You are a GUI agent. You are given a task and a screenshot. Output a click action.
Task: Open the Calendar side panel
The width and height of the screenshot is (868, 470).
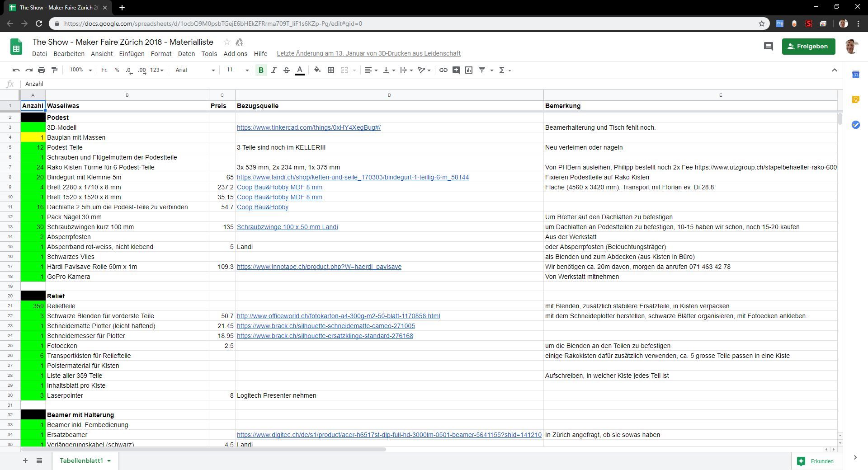(x=855, y=75)
